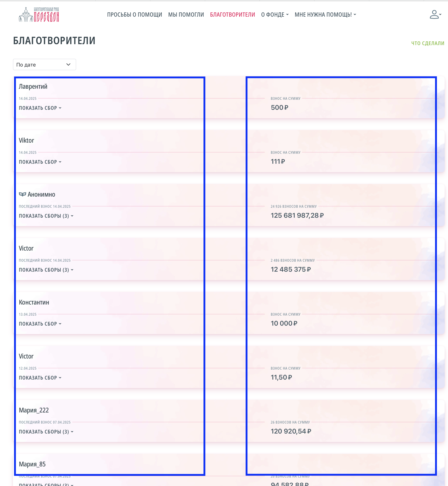This screenshot has height=486, width=448.
Task: Expand 'Показать сбор' for Константин
Action: (x=40, y=324)
